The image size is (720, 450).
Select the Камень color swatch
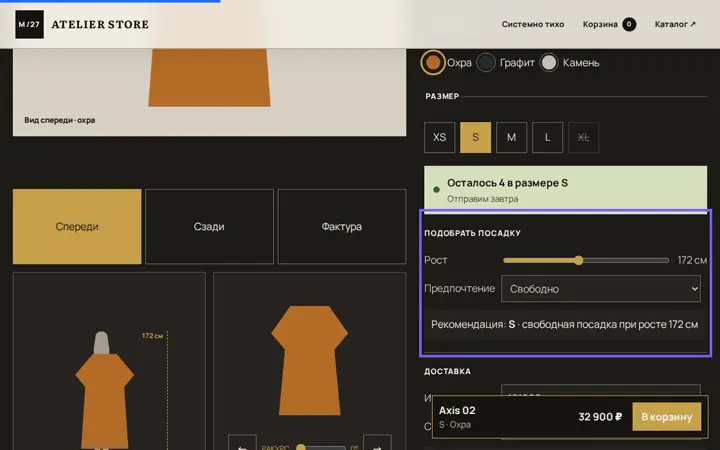(549, 62)
